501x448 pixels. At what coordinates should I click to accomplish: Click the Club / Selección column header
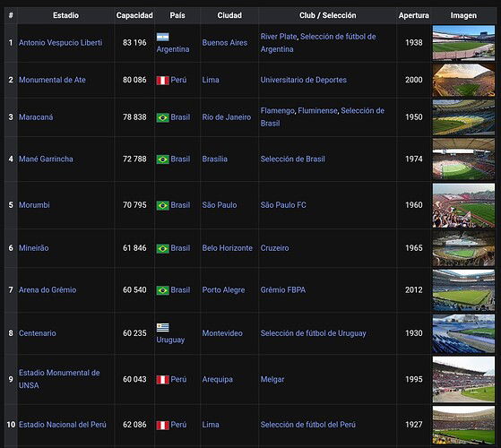coord(327,15)
